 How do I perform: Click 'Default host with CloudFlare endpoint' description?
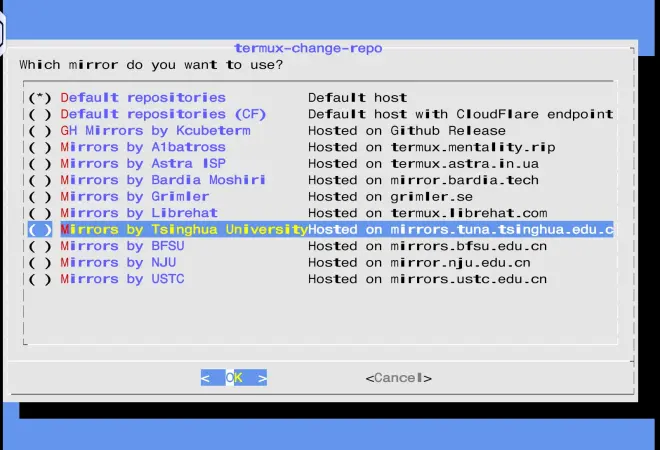[x=461, y=114]
